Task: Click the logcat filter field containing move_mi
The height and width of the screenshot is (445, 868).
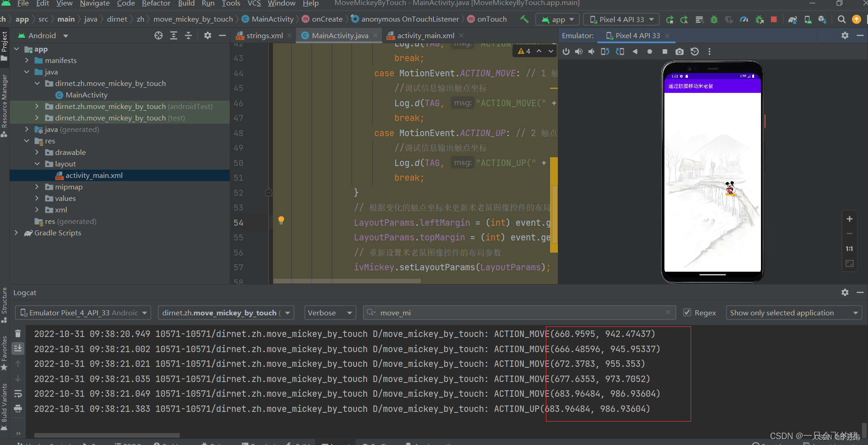Action: (519, 313)
